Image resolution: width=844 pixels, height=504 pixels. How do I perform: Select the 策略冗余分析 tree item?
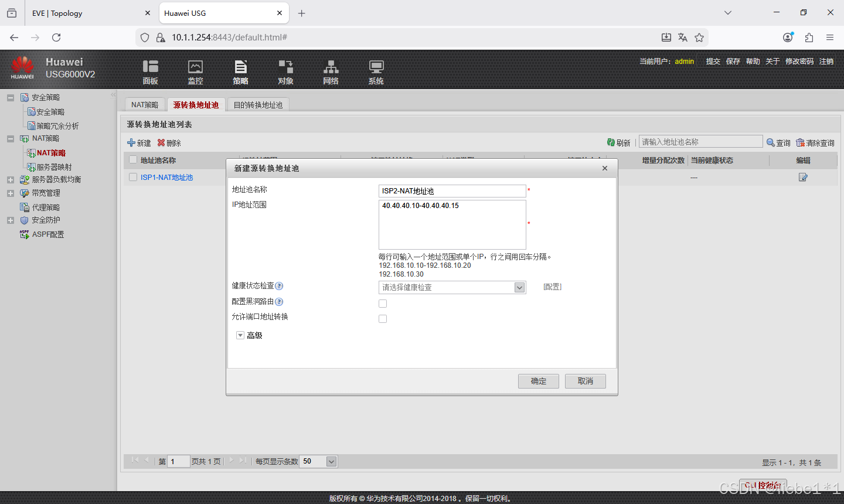point(57,126)
